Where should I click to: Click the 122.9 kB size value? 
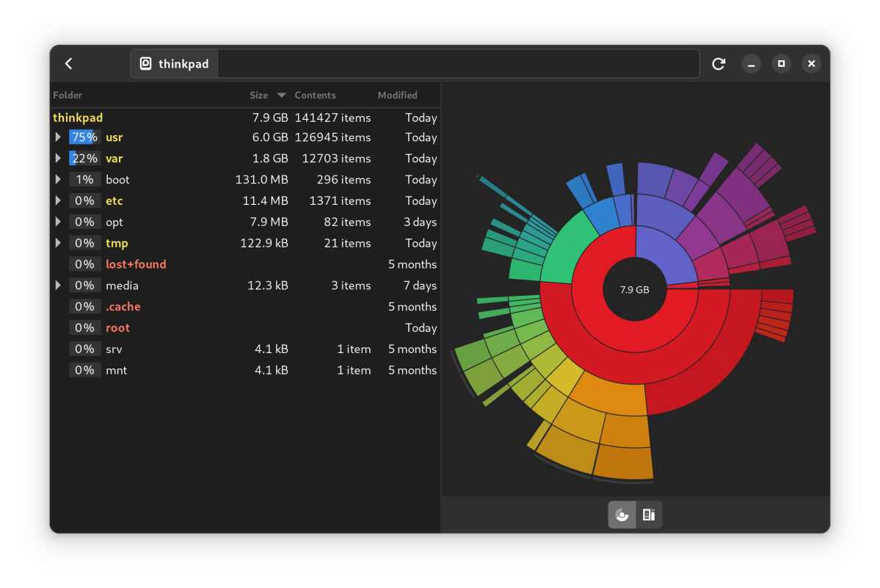coord(263,244)
